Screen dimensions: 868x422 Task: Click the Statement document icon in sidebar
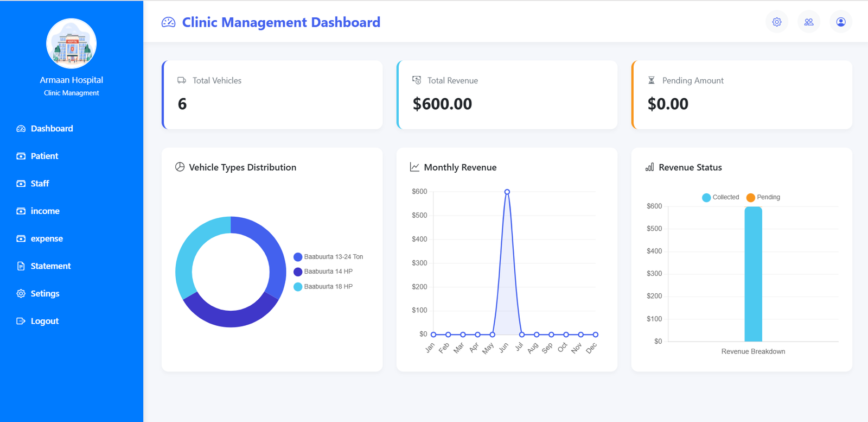pos(21,266)
